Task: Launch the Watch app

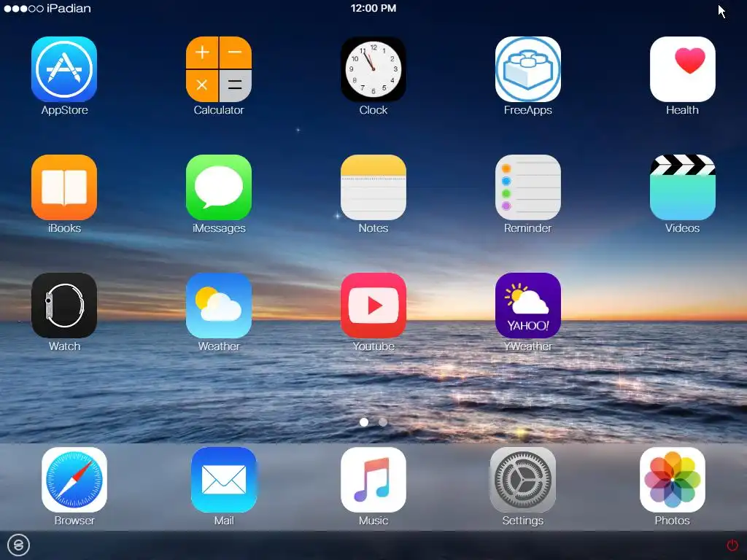Action: click(x=64, y=306)
